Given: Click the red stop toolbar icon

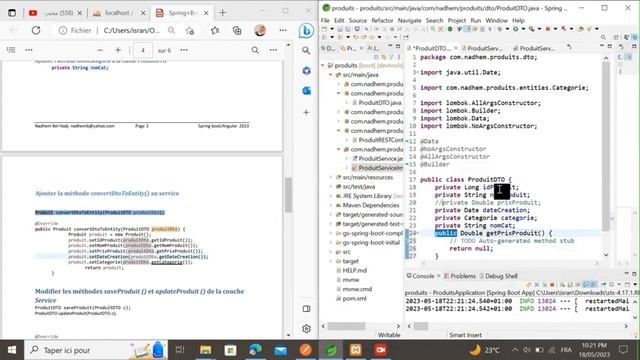Looking at the screenshot, I should [x=548, y=29].
